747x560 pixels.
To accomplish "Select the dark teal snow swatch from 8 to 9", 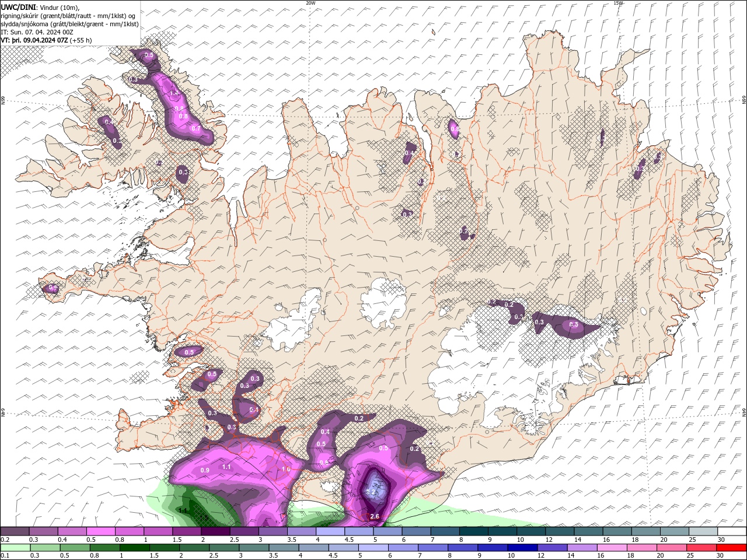I will pos(473,531).
